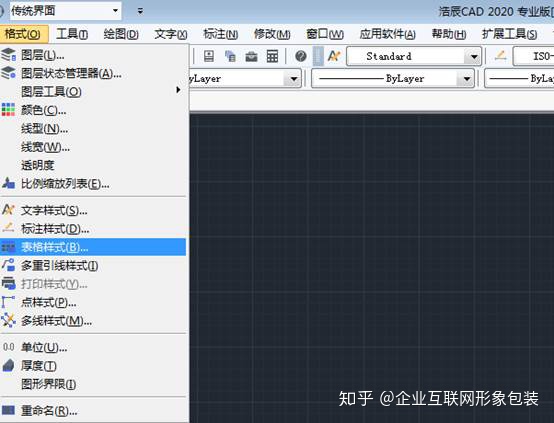Choose 重命名(R)... menu entry

pyautogui.click(x=93, y=411)
